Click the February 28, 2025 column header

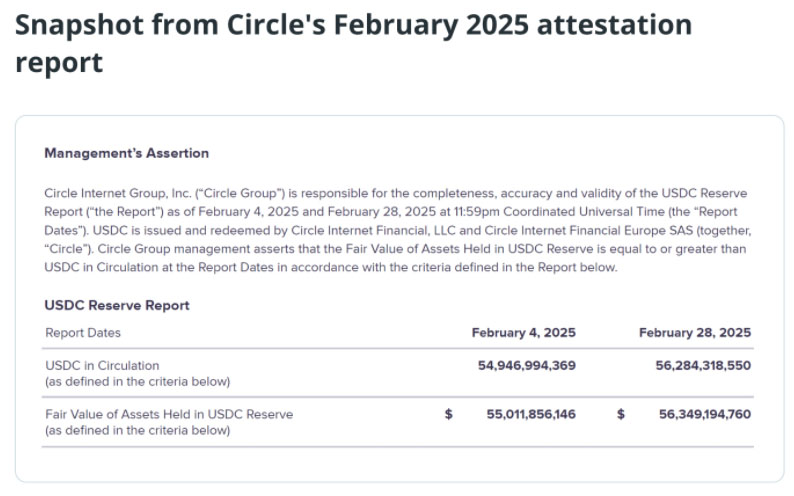click(695, 333)
